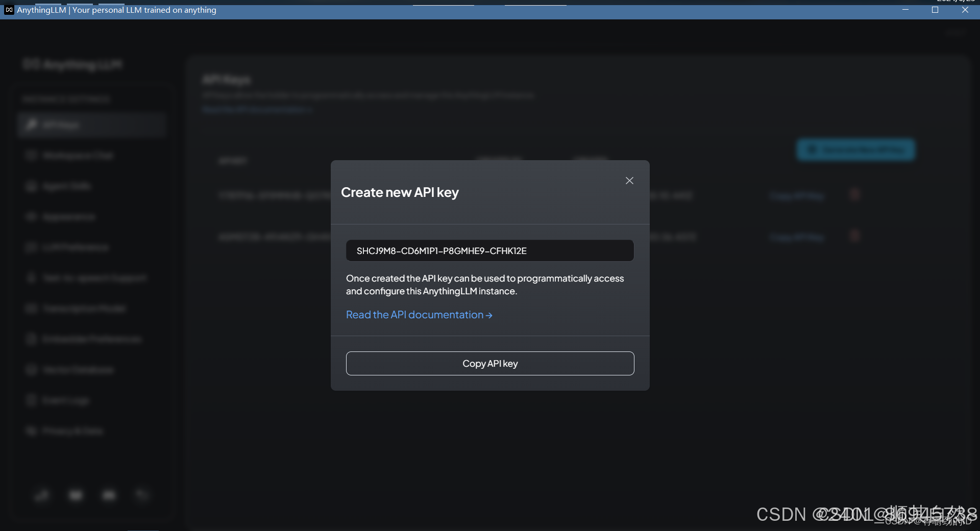The height and width of the screenshot is (531, 980).
Task: Click the Copy API key button
Action: pyautogui.click(x=490, y=363)
